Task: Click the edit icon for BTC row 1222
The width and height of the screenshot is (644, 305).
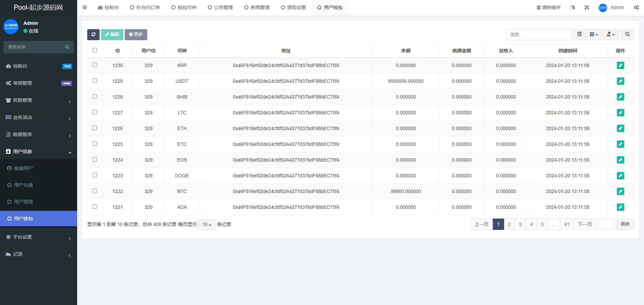Action: point(620,191)
